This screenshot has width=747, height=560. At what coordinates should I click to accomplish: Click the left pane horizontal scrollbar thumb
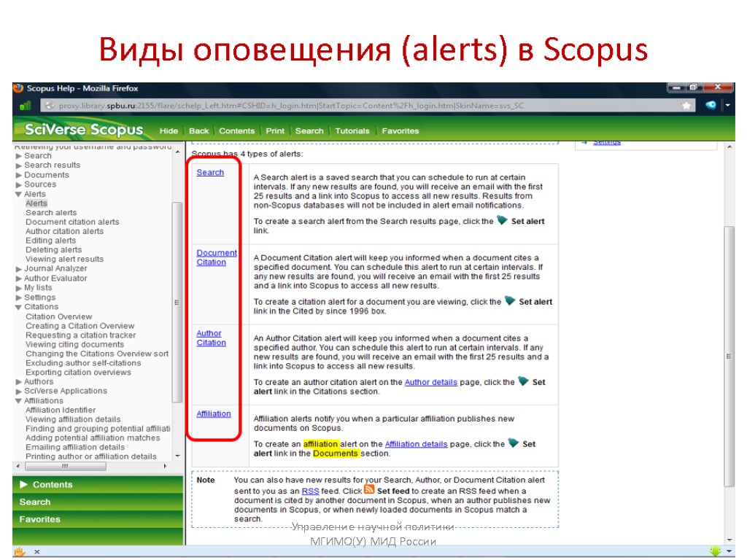pos(65,466)
